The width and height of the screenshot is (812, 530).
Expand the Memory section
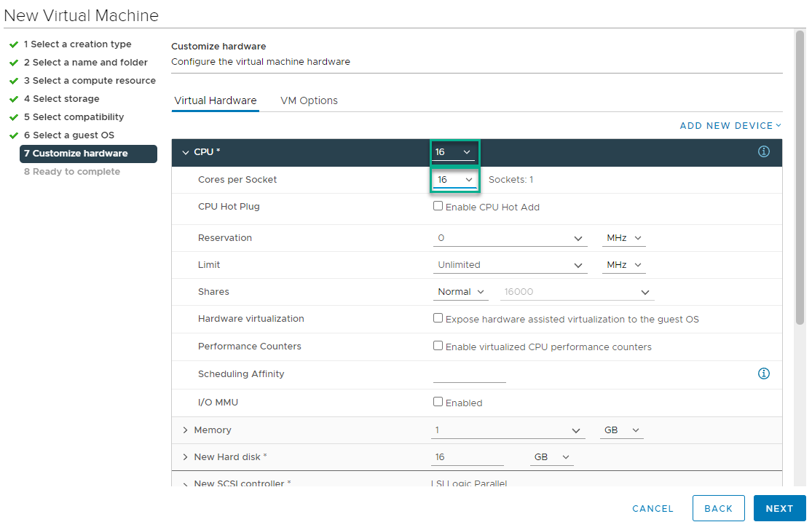point(185,430)
